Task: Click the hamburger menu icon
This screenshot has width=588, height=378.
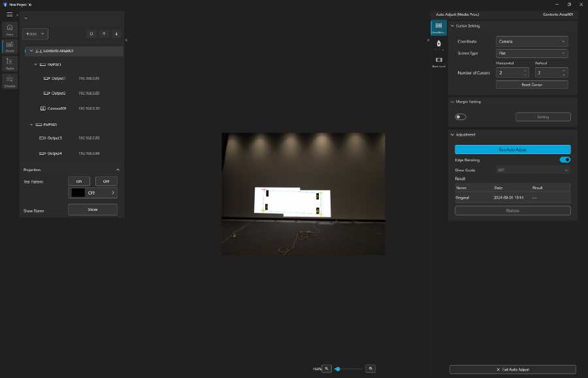Action: [x=10, y=14]
